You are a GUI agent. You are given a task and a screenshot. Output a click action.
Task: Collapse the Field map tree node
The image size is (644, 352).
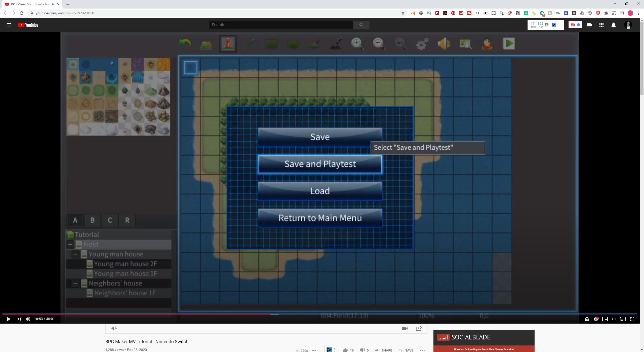[x=70, y=244]
